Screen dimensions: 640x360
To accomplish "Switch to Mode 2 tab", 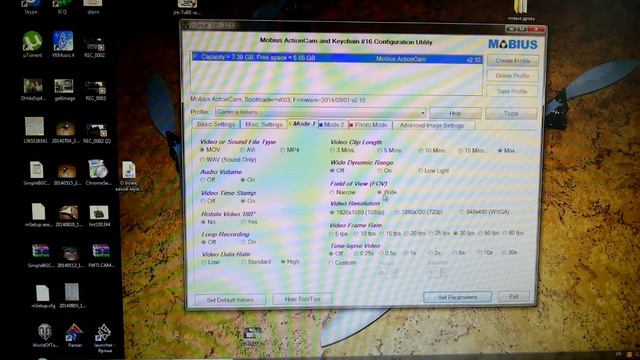I will coord(332,124).
